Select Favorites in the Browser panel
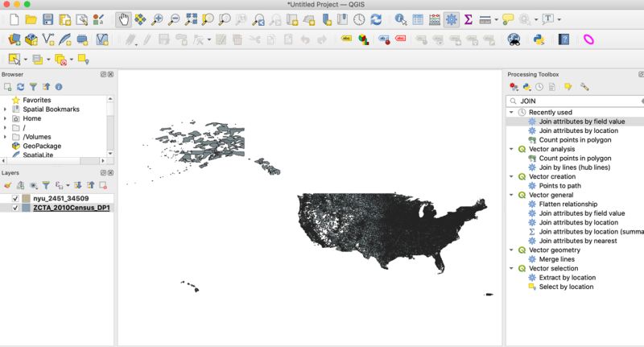This screenshot has height=347, width=644. (x=37, y=100)
